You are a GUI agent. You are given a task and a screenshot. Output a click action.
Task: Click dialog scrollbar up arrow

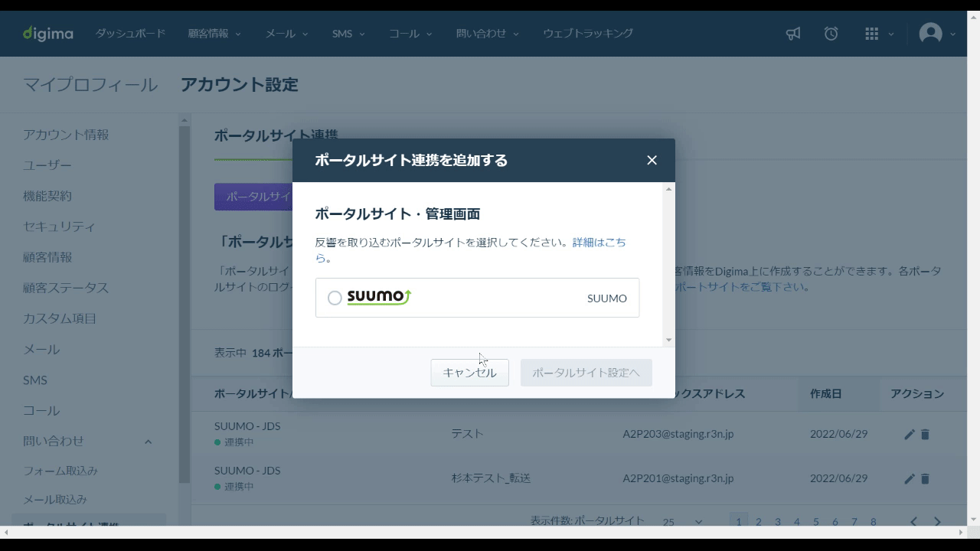669,189
